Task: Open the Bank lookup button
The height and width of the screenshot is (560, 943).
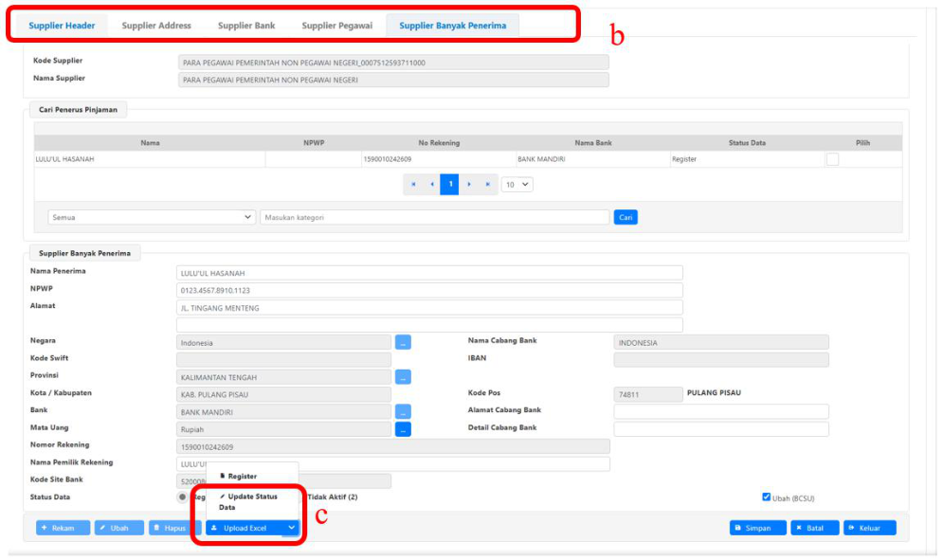Action: (x=403, y=412)
